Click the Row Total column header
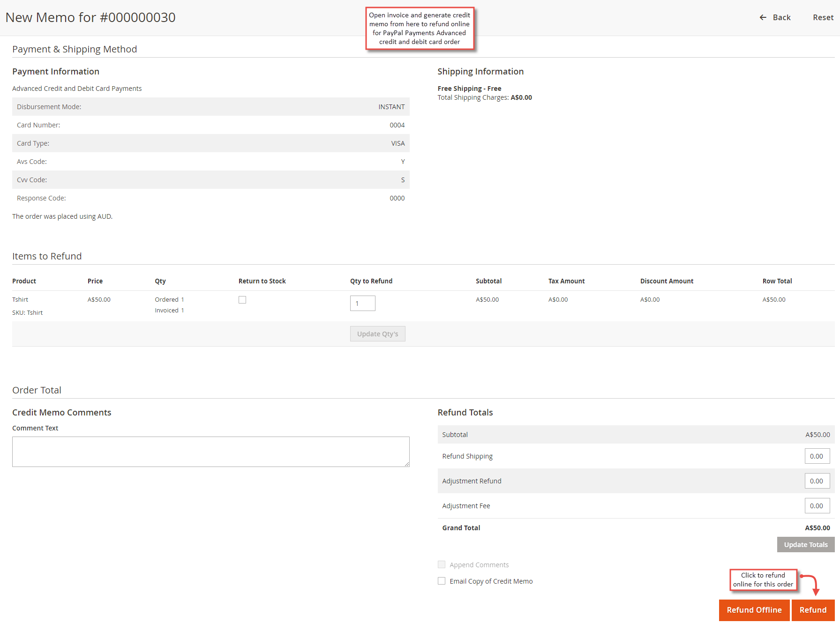 777,281
